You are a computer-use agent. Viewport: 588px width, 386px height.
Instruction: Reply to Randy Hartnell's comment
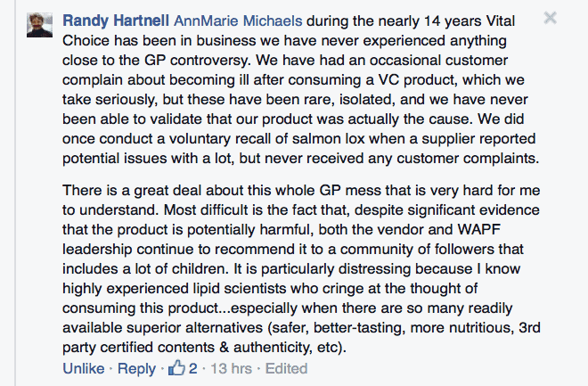(x=136, y=368)
